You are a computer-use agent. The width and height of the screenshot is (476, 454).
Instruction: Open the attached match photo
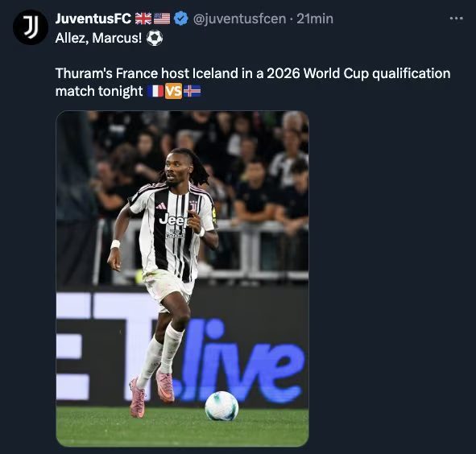[183, 279]
